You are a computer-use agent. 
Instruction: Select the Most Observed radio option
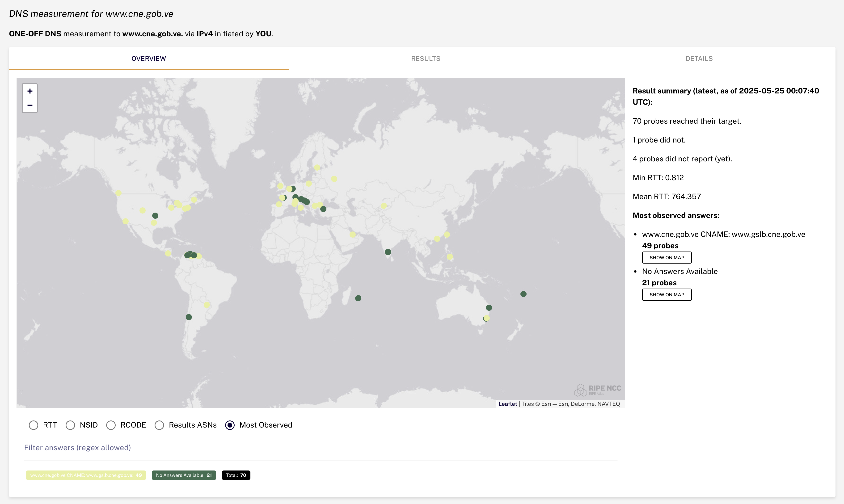click(x=230, y=425)
